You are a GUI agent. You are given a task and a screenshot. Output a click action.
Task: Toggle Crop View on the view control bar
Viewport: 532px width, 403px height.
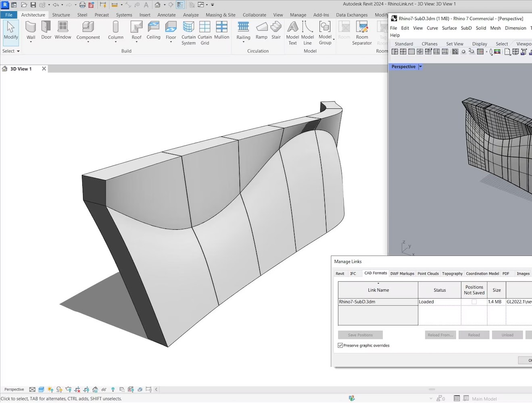click(x=77, y=389)
